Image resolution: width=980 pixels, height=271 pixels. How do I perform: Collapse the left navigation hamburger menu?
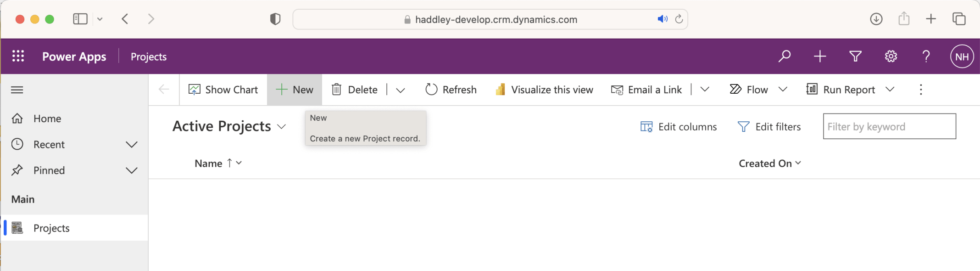click(17, 90)
